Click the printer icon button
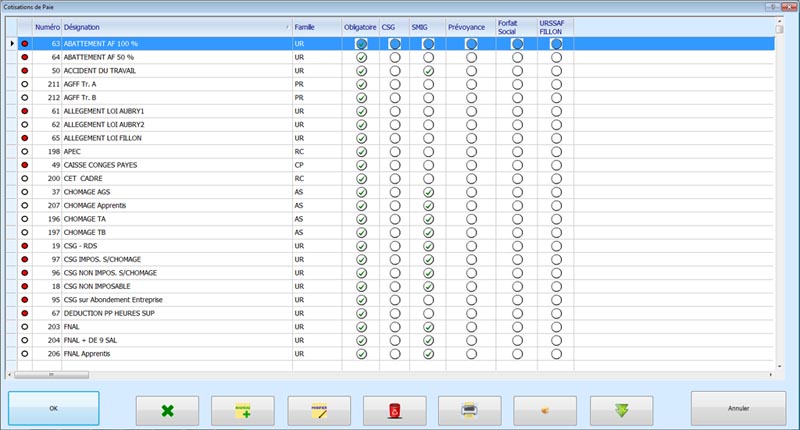The height and width of the screenshot is (430, 800). [x=469, y=409]
